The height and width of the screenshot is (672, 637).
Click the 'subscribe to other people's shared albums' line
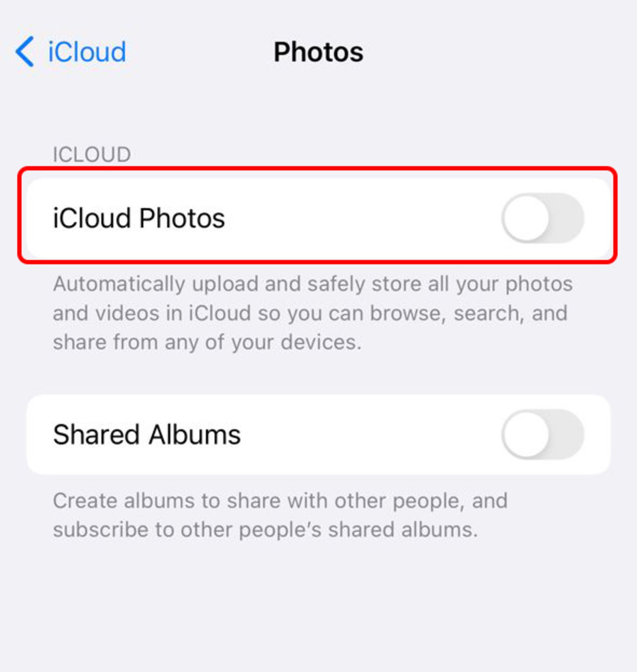pyautogui.click(x=265, y=529)
